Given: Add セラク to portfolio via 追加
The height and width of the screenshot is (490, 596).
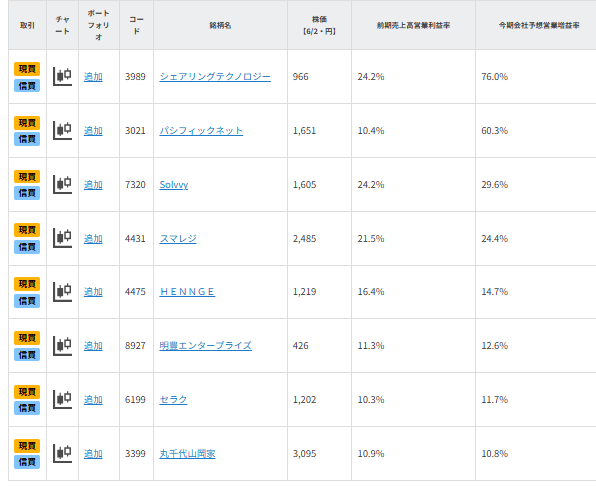Looking at the screenshot, I should (x=93, y=400).
